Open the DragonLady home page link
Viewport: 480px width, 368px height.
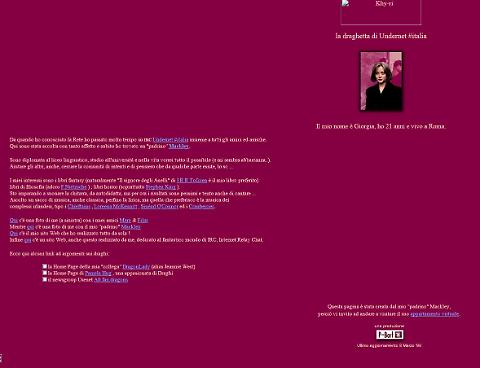click(136, 267)
